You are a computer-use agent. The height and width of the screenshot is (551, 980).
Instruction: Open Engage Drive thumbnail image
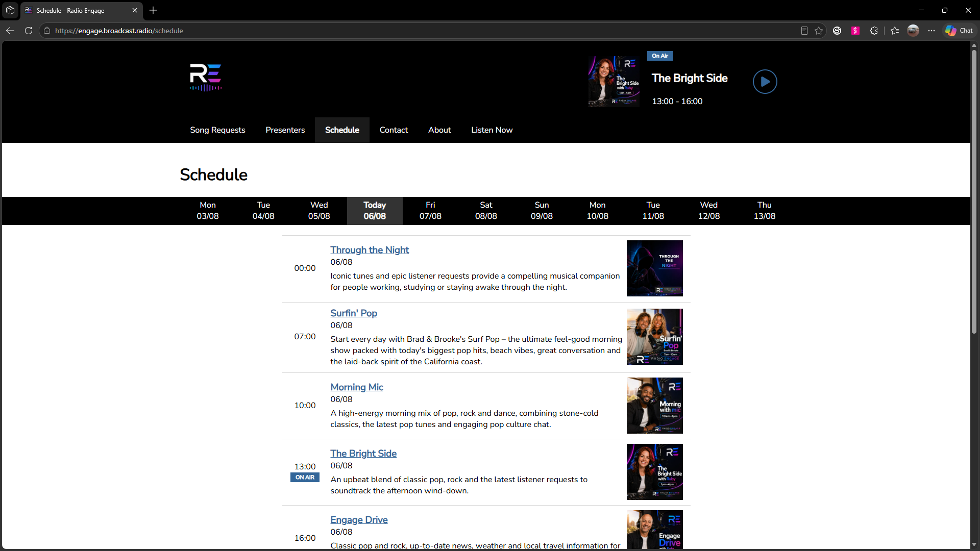click(x=655, y=530)
